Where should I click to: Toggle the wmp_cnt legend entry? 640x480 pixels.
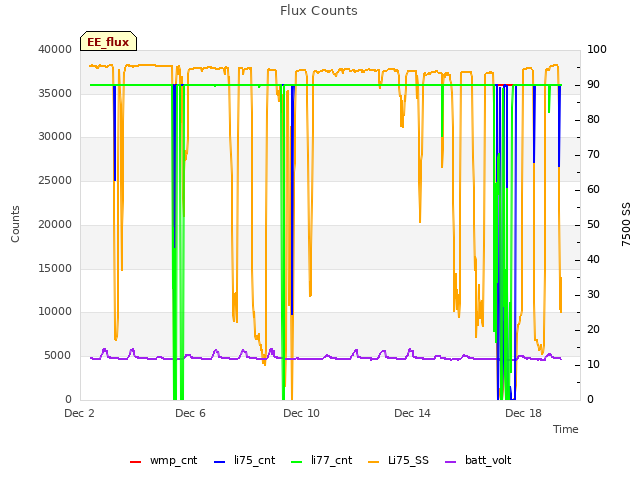(x=163, y=460)
